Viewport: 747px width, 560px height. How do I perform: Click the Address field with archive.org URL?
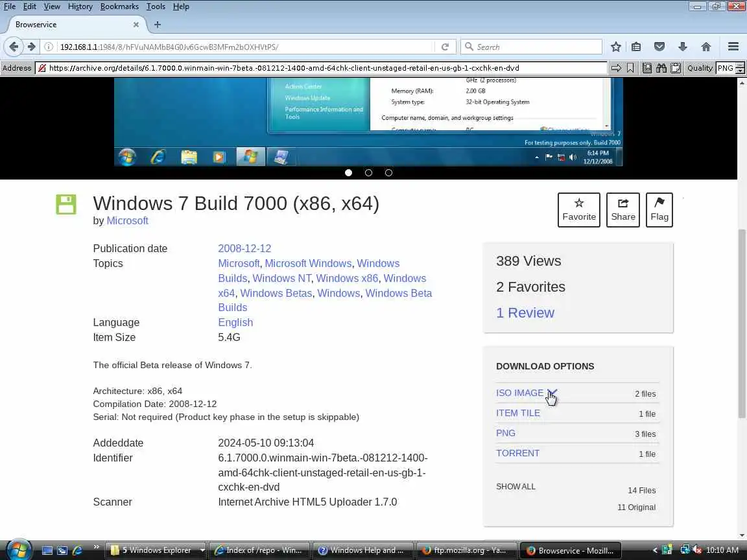coord(321,68)
